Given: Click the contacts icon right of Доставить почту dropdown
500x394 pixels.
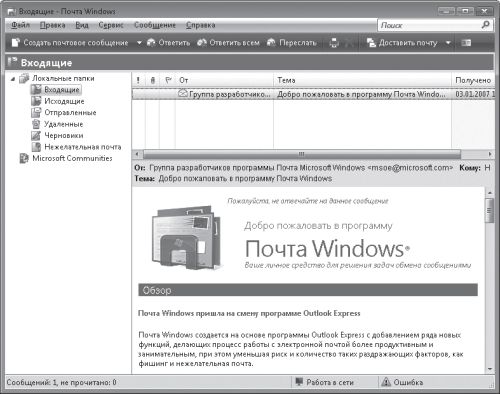Looking at the screenshot, I should click(466, 43).
